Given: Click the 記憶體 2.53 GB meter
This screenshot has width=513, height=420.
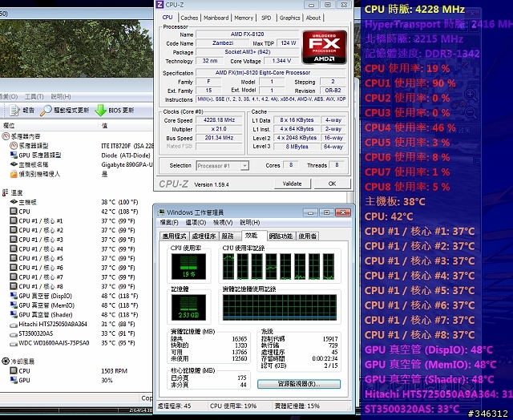Looking at the screenshot, I should pos(188,307).
